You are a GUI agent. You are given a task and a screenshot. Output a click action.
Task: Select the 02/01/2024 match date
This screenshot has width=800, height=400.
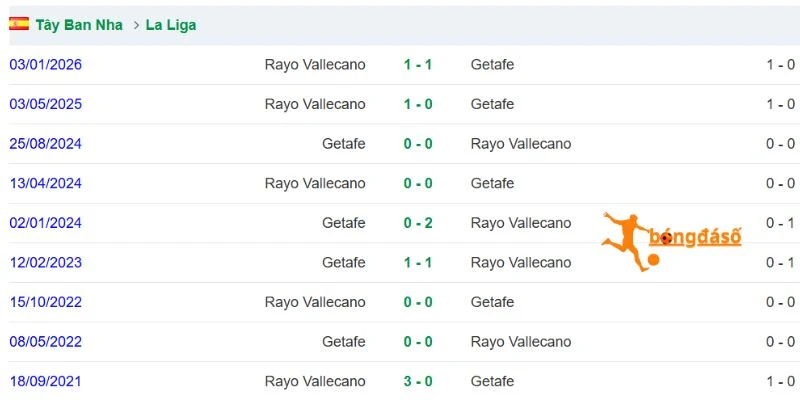tap(45, 223)
